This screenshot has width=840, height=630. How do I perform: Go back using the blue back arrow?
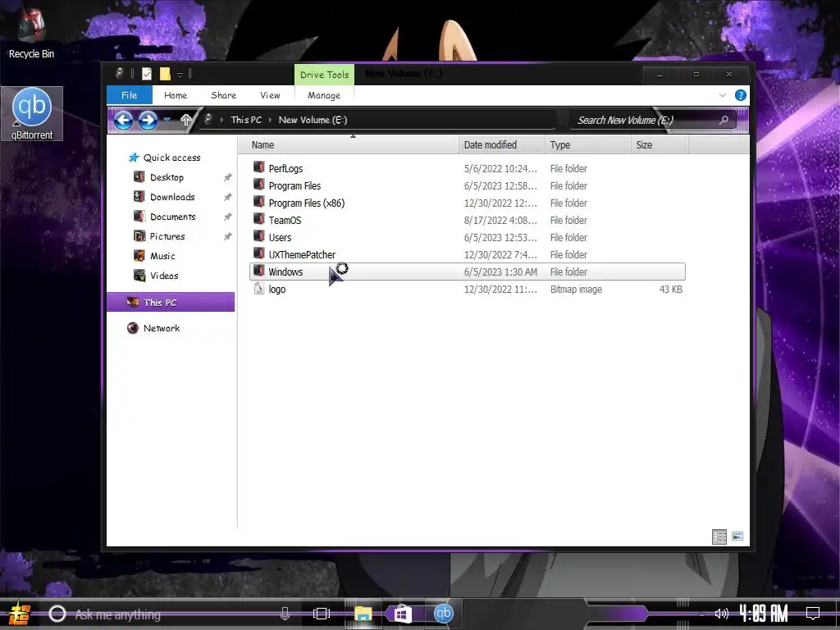[x=123, y=120]
